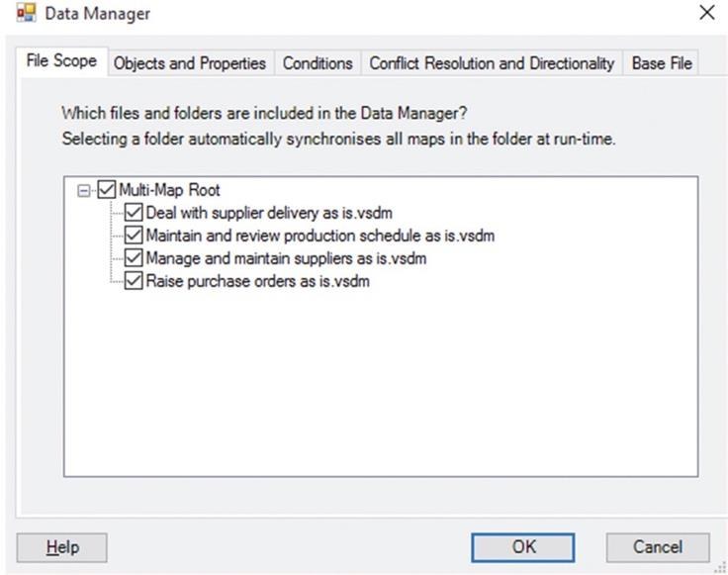Screen dimensions: 728x575
Task: Click the Help button
Action: (61, 547)
